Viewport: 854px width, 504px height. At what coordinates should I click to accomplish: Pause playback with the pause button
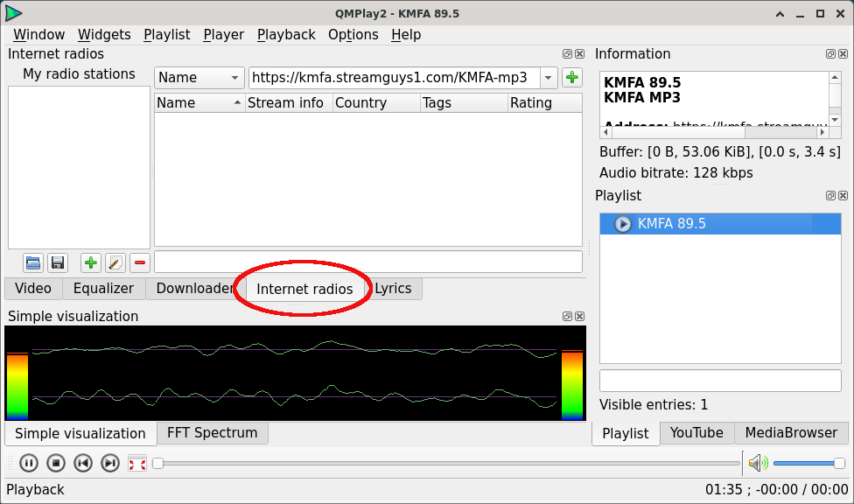pos(29,463)
